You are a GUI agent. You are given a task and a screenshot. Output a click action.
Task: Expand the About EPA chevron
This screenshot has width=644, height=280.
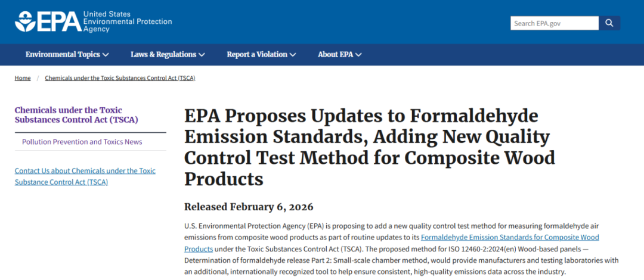[358, 55]
